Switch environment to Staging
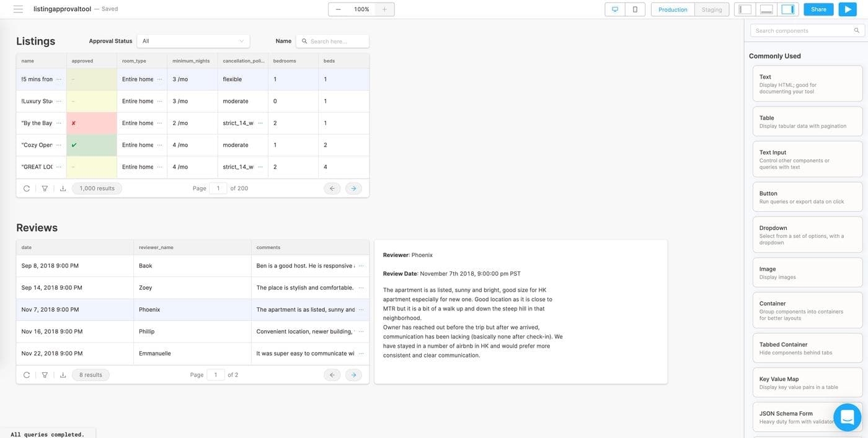868x438 pixels. coord(711,9)
